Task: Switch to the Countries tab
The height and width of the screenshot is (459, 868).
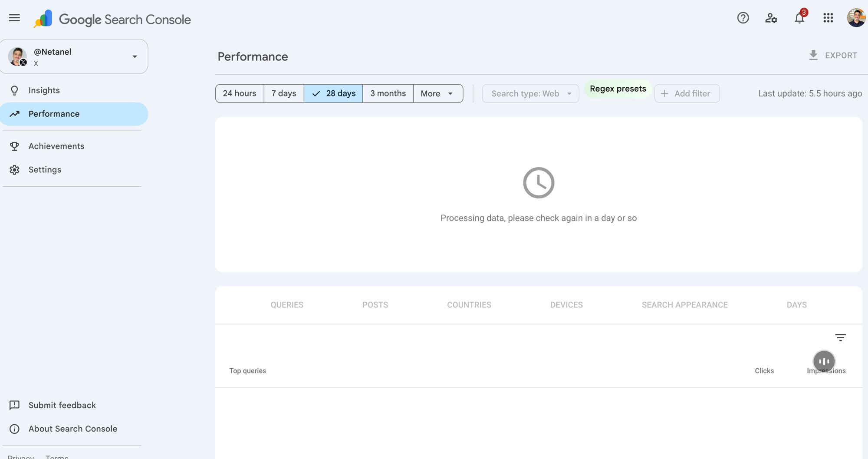Action: point(469,305)
